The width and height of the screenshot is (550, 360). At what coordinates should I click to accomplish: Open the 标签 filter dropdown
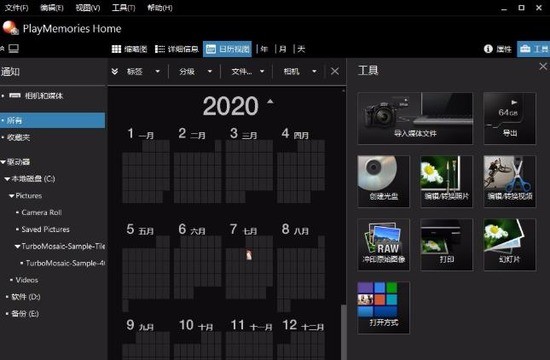[x=143, y=72]
